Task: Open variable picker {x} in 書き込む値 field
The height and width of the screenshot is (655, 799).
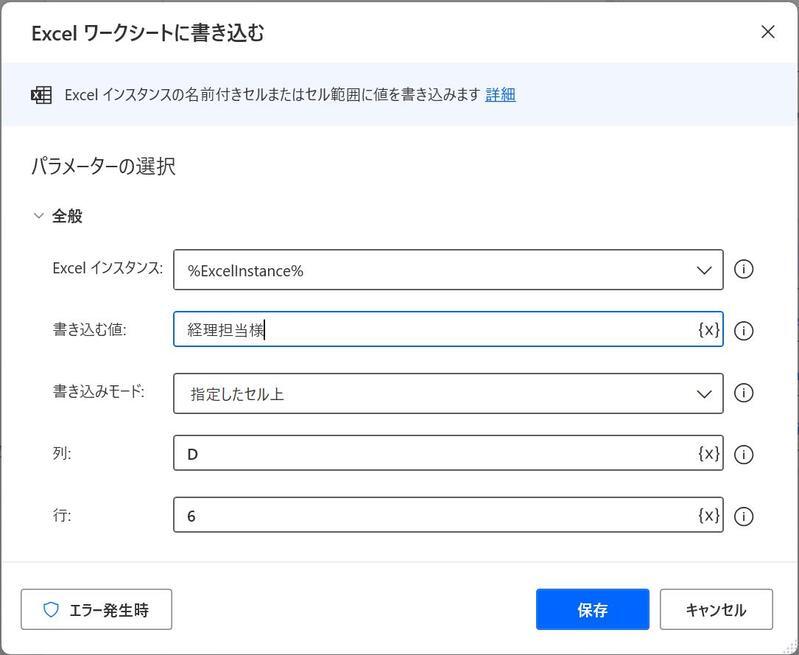Action: (708, 330)
